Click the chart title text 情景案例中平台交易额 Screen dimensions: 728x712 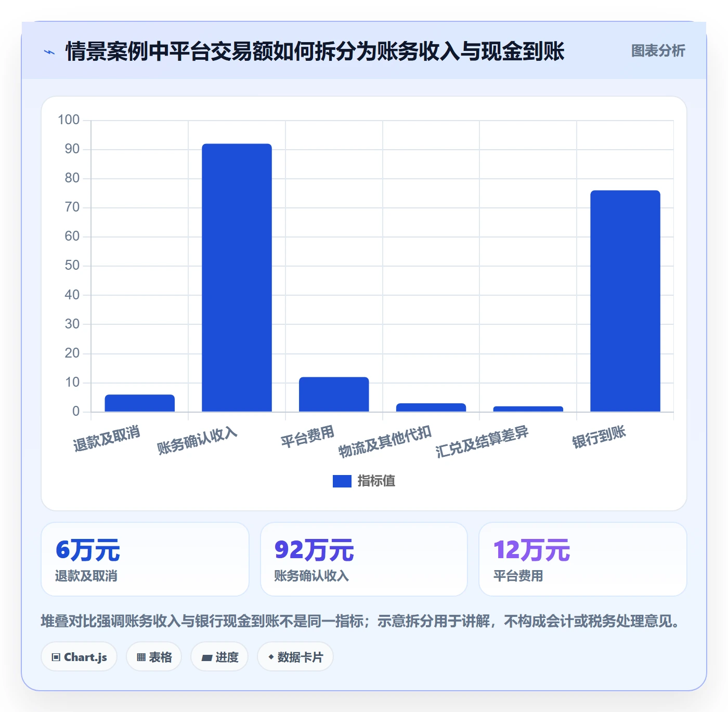pyautogui.click(x=169, y=51)
